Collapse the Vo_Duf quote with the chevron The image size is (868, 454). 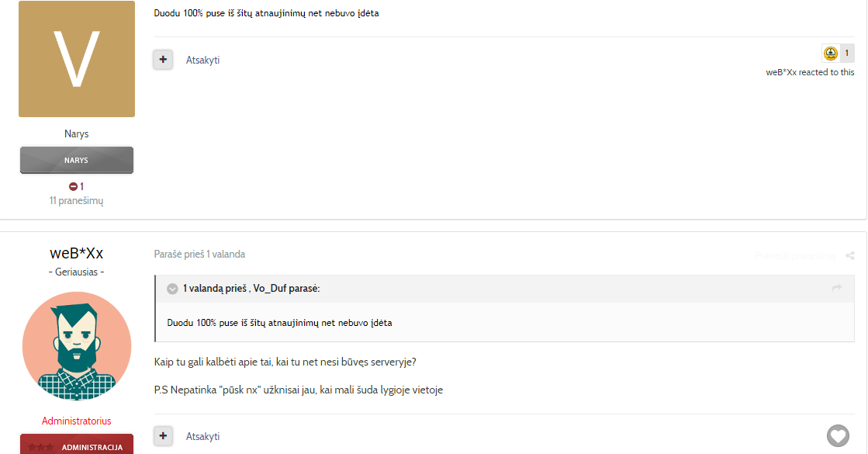[x=172, y=289]
